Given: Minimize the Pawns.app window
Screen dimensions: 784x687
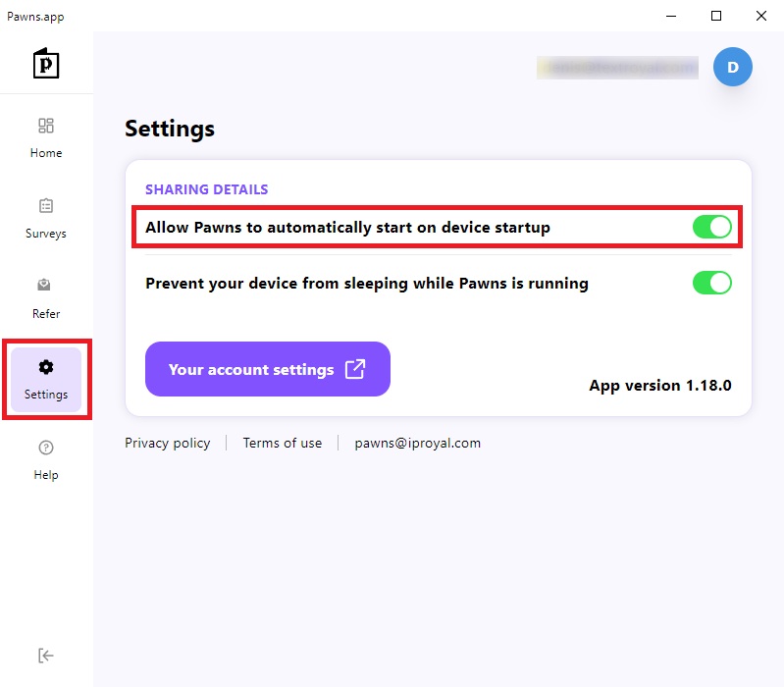Looking at the screenshot, I should coord(671,16).
